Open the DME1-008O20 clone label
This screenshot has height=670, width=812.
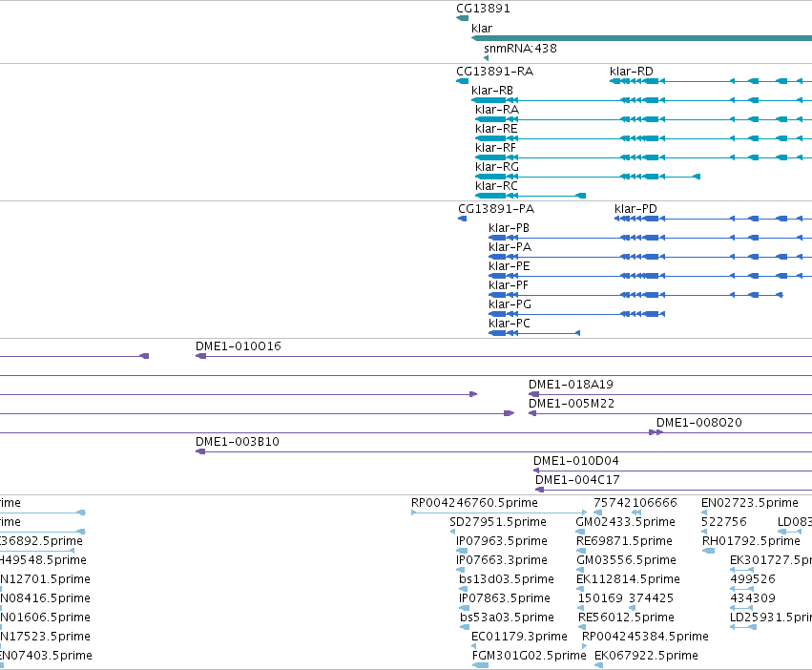point(699,423)
